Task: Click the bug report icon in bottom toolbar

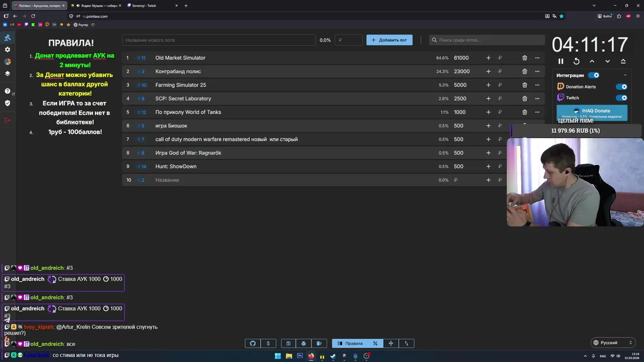Action: [x=304, y=343]
